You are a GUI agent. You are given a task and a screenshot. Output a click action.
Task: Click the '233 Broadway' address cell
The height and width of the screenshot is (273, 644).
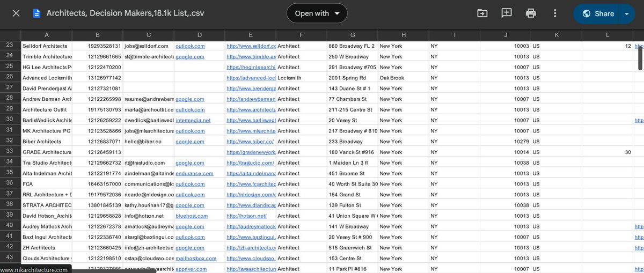[x=352, y=142]
